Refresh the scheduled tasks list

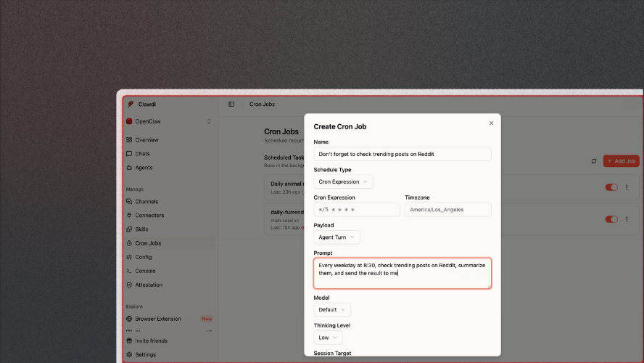point(594,161)
